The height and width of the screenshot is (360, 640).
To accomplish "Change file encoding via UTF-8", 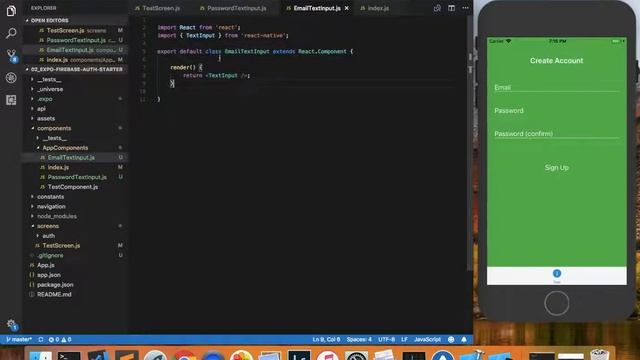I will tap(386, 340).
